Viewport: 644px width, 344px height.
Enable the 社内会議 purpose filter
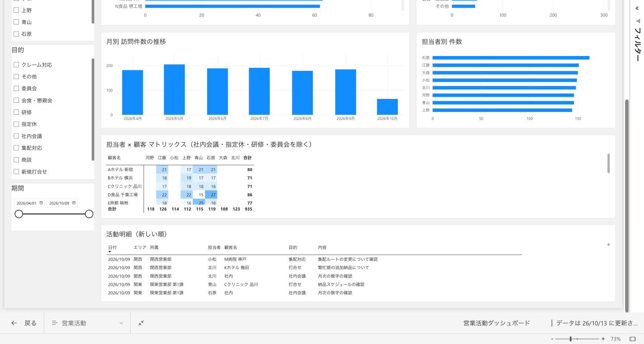(16, 136)
